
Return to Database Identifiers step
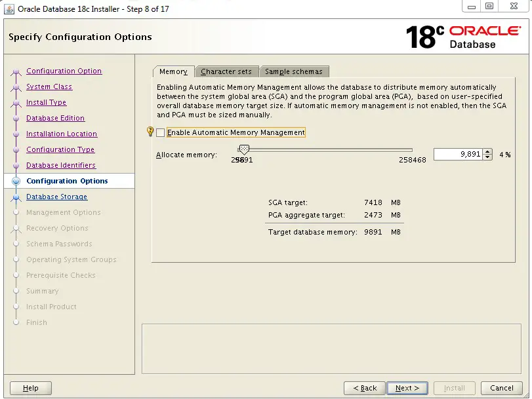pos(61,165)
